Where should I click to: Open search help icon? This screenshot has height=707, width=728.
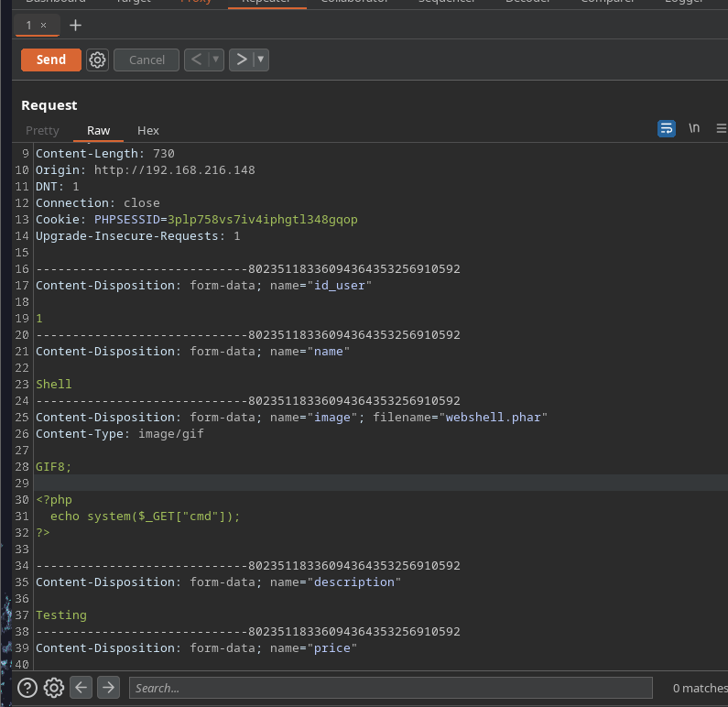[27, 688]
